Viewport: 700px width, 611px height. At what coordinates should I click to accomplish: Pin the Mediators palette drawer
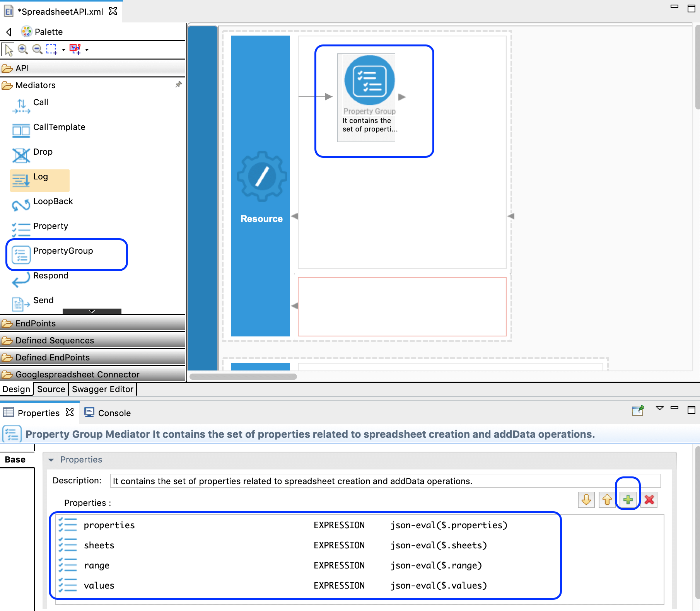pyautogui.click(x=178, y=84)
